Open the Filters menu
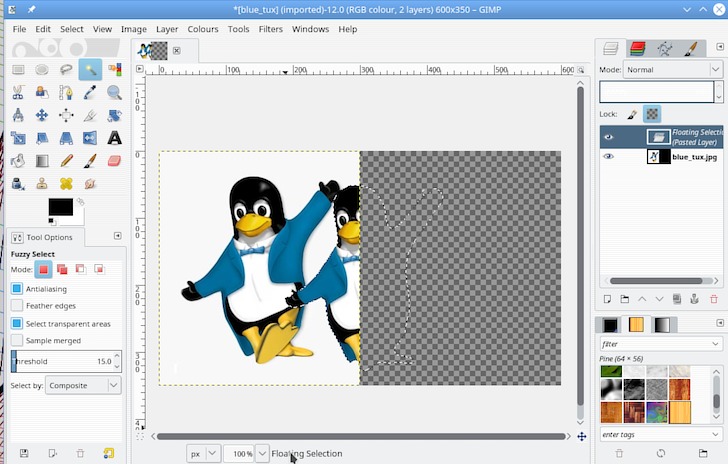The width and height of the screenshot is (728, 464). coord(270,29)
